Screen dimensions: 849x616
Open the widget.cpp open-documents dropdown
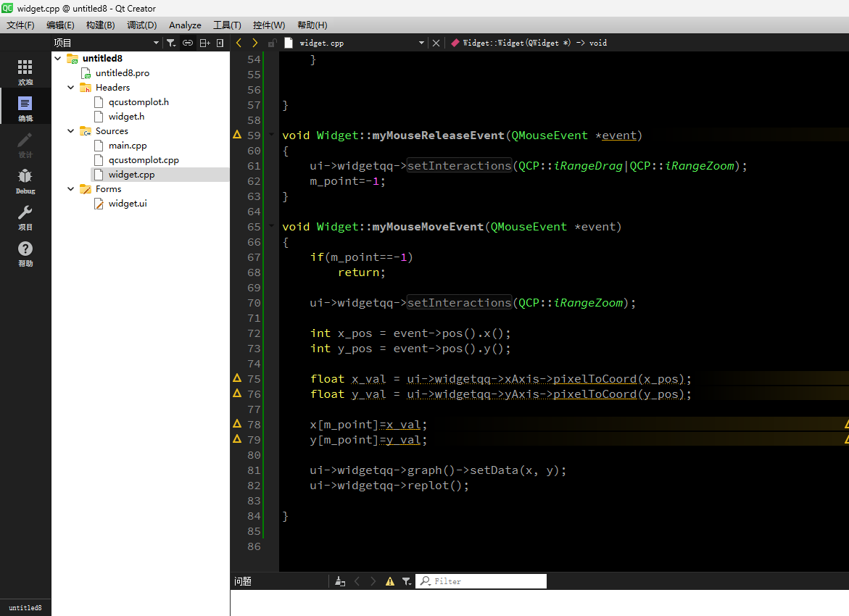(x=421, y=43)
